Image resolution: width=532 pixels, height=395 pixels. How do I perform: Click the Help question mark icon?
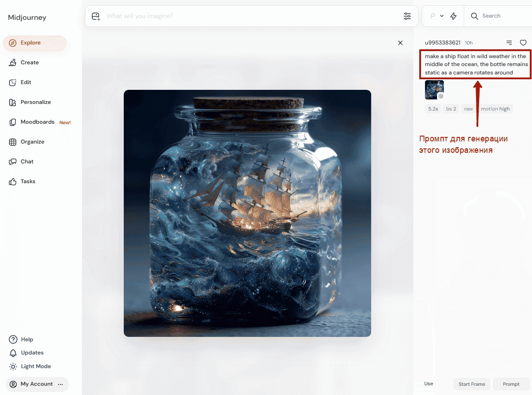click(13, 340)
